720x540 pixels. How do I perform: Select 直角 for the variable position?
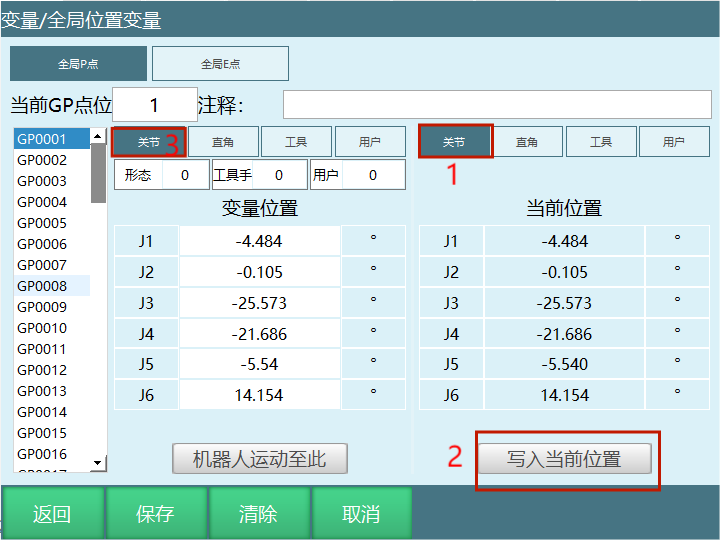pos(223,142)
